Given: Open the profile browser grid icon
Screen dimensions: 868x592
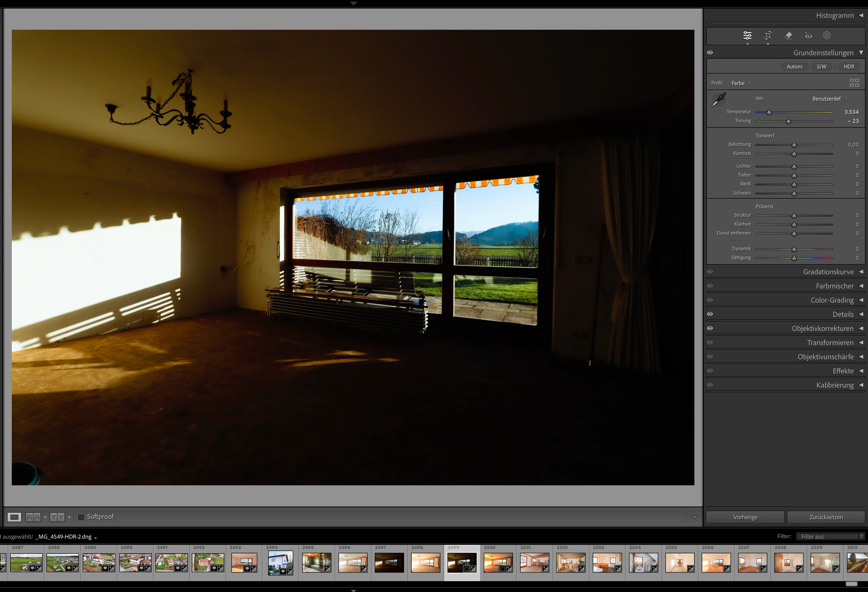Looking at the screenshot, I should tap(854, 83).
